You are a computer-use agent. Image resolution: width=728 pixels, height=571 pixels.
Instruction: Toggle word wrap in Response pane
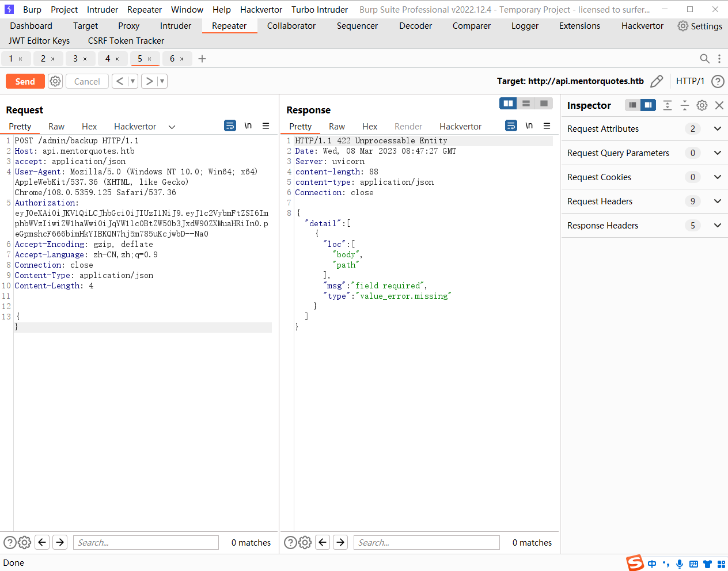(511, 125)
